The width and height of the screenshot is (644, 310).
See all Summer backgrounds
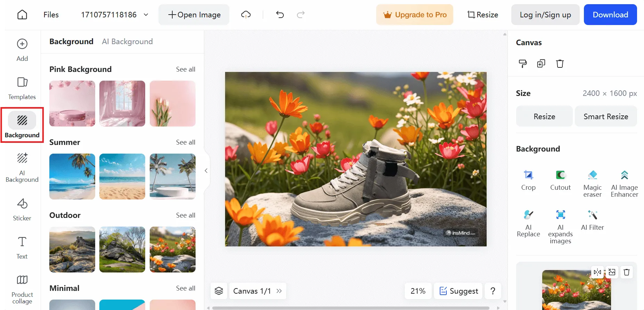185,142
